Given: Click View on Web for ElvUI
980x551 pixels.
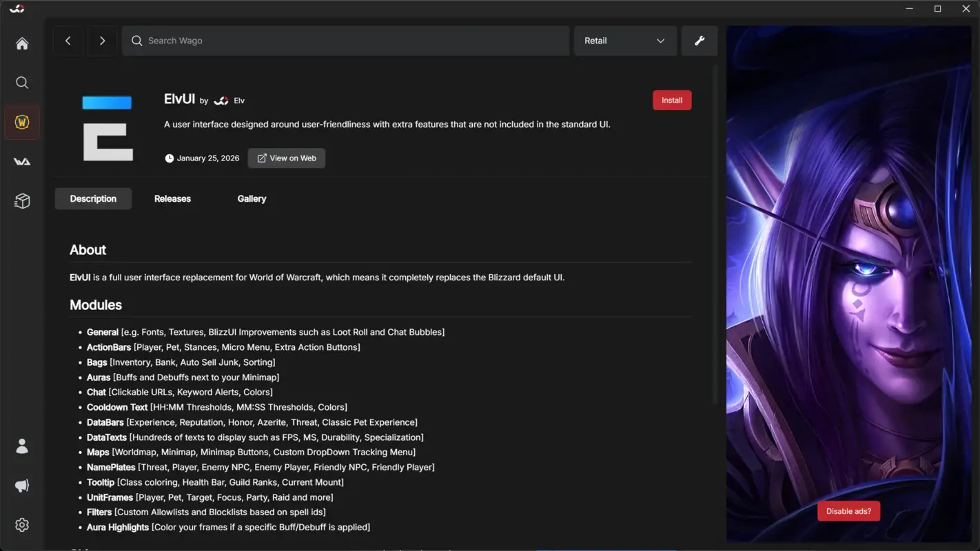Looking at the screenshot, I should tap(286, 158).
